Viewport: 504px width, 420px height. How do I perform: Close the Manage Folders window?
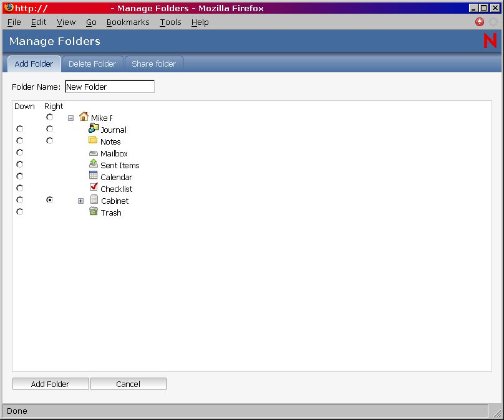point(495,8)
